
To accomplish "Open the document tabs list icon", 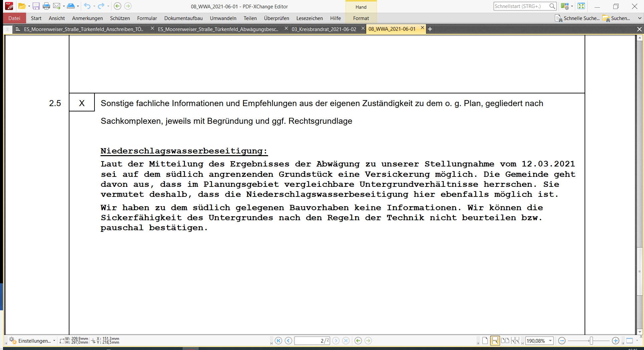I will point(18,29).
